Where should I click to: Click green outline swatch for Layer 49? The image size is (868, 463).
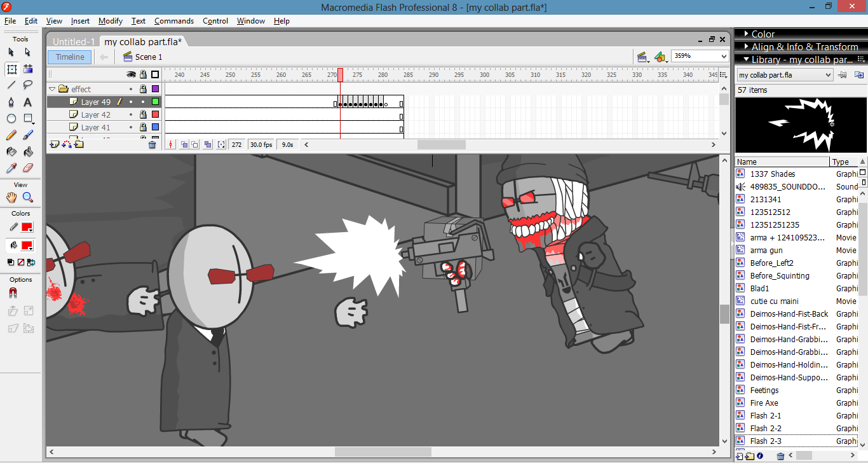[155, 102]
